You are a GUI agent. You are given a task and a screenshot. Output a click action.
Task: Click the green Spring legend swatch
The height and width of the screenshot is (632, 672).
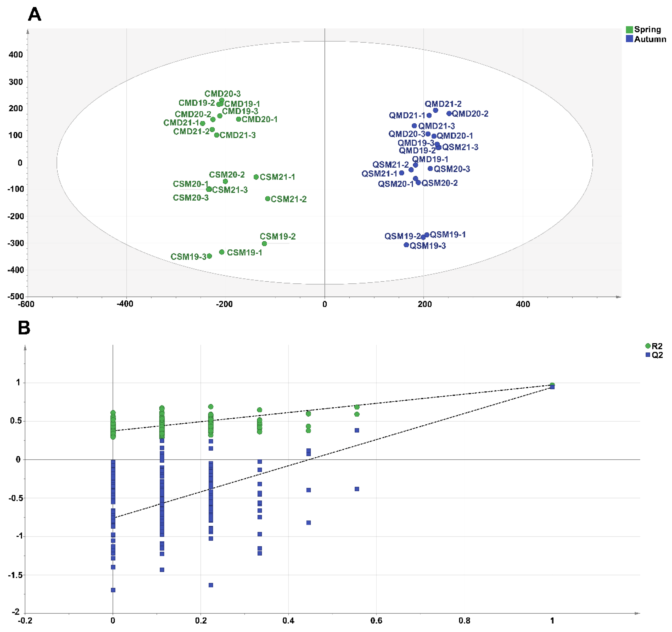coord(629,29)
